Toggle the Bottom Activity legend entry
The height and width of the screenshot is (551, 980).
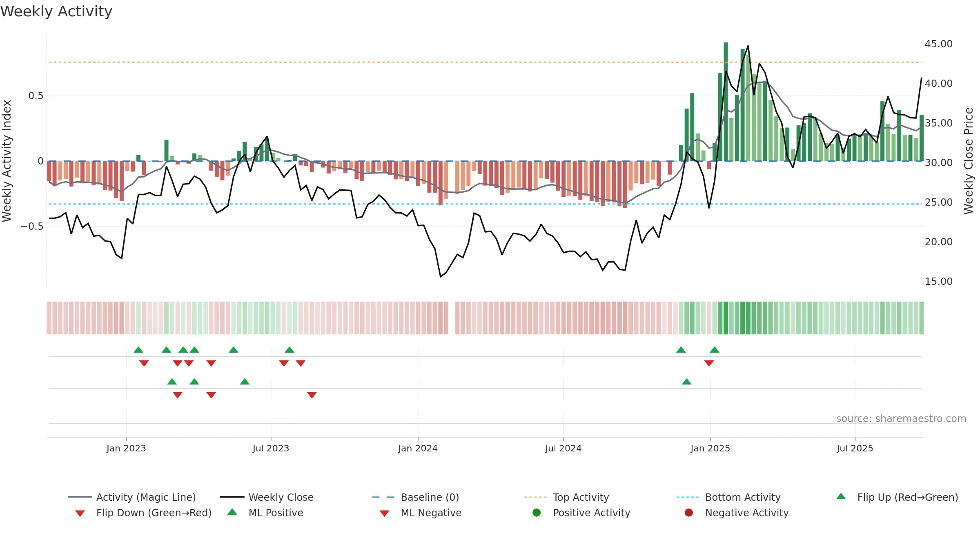tap(728, 497)
